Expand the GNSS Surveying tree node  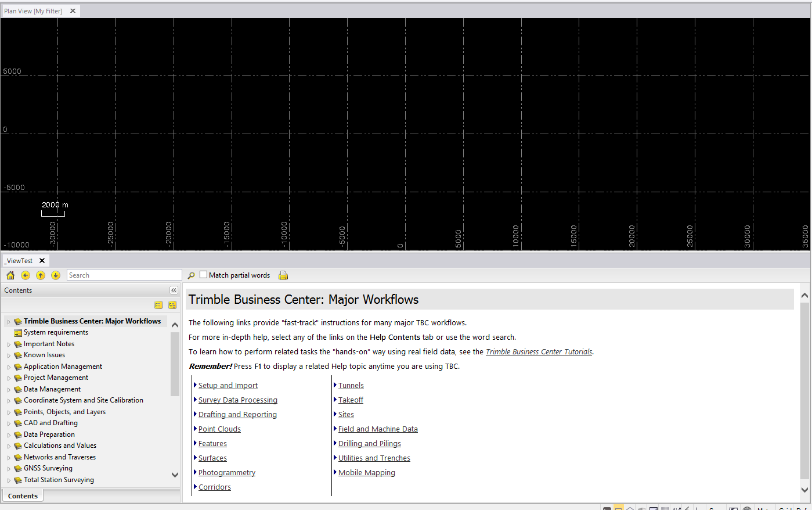[9, 469]
